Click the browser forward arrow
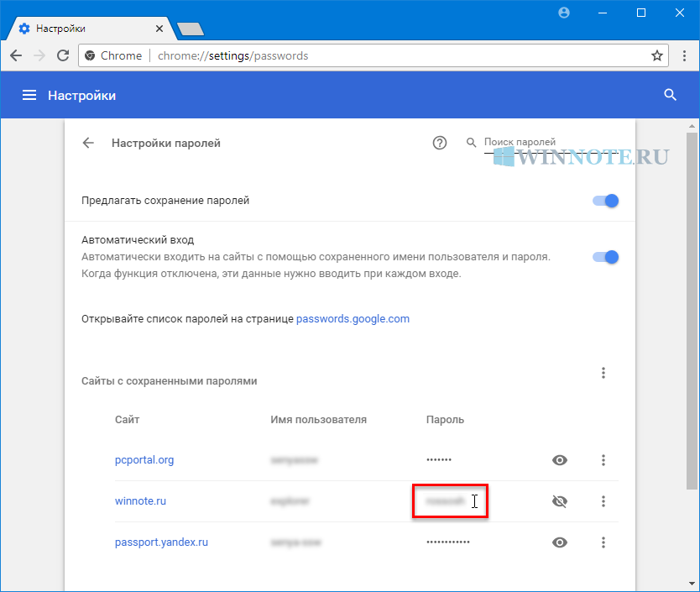The height and width of the screenshot is (592, 700). point(39,55)
